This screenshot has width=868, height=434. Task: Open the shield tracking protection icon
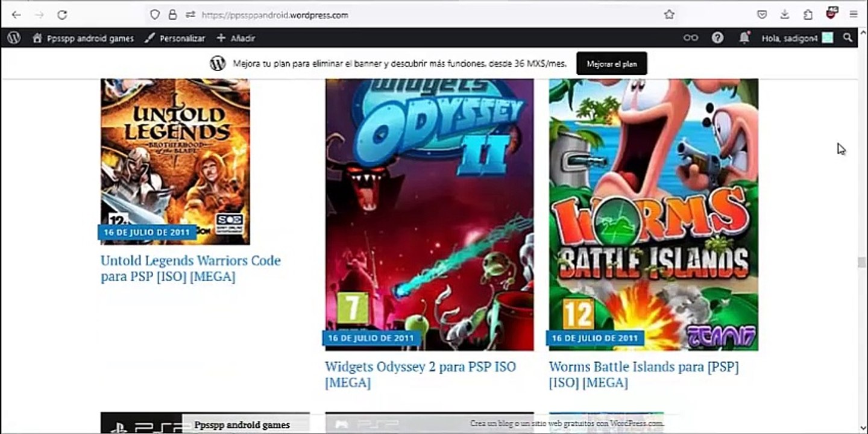tap(155, 14)
